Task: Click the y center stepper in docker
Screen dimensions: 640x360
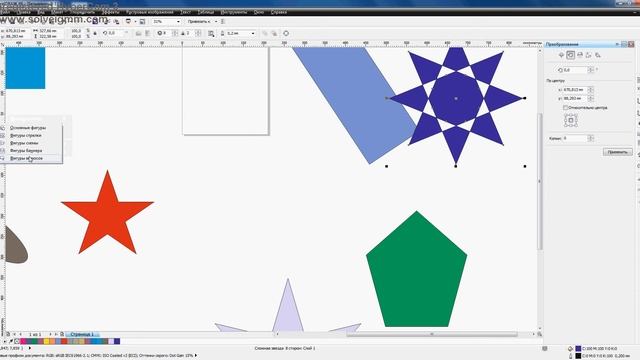Action: (x=591, y=98)
